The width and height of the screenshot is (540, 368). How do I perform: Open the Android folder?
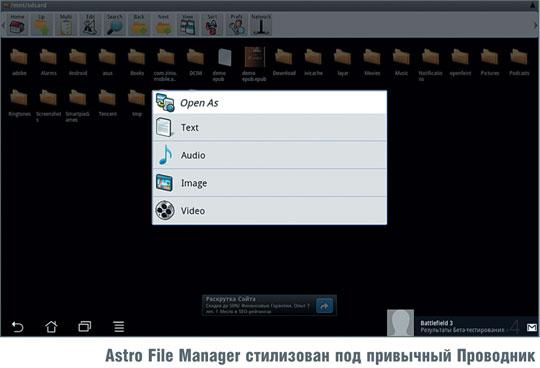78,62
